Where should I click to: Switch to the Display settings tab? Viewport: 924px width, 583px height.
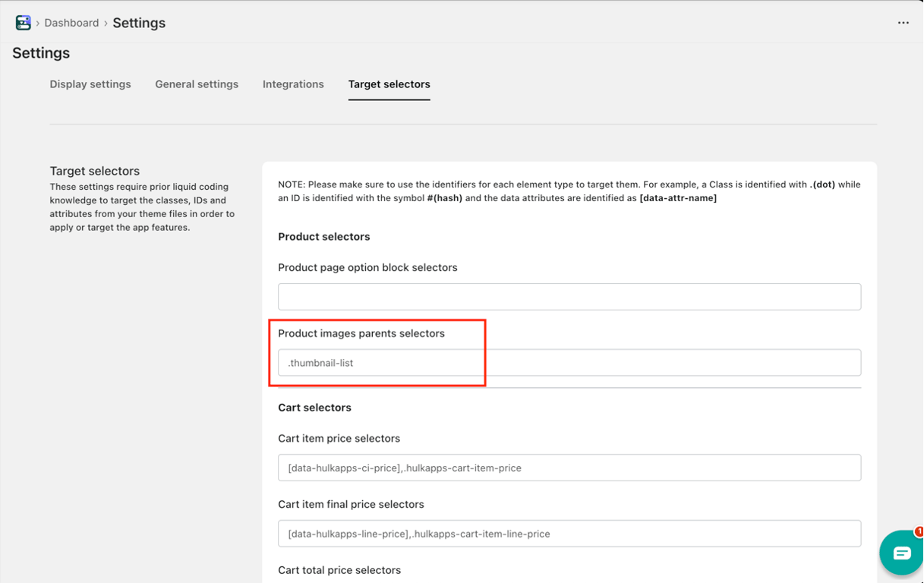[90, 84]
